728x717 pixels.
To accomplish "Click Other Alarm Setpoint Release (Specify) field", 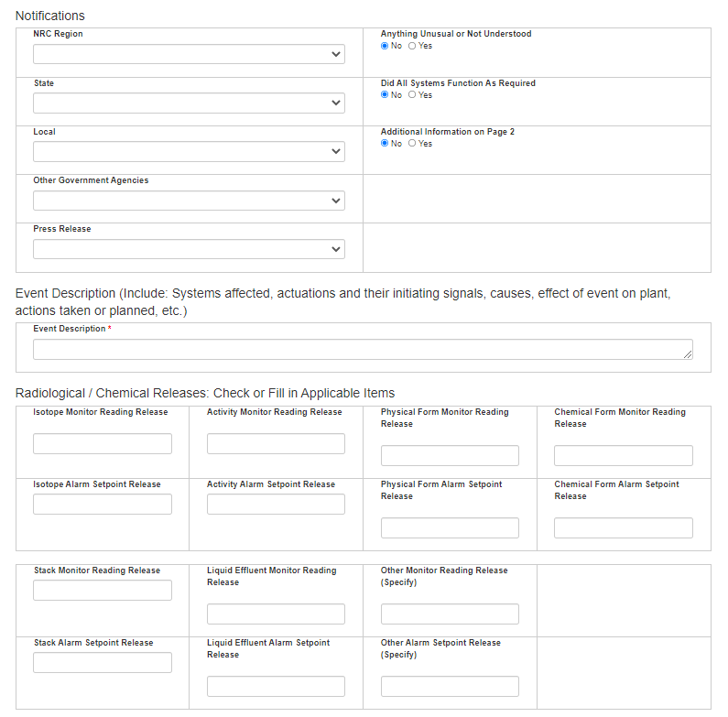I will tap(450, 686).
